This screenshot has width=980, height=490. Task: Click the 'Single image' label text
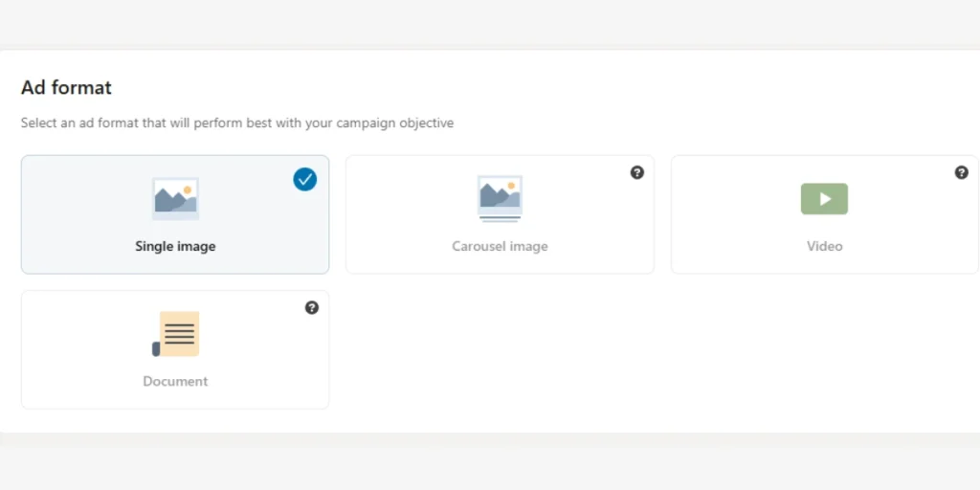[176, 246]
